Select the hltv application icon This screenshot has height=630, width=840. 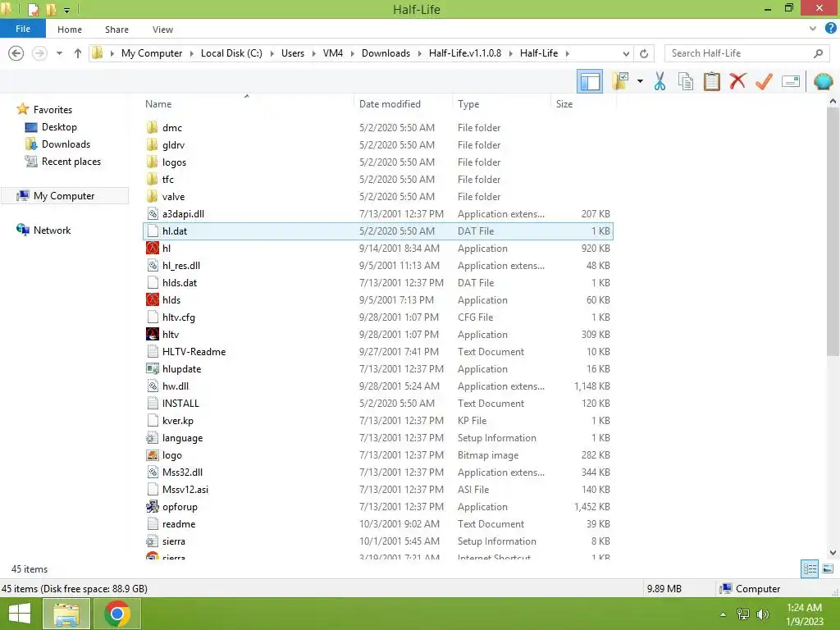pyautogui.click(x=152, y=335)
